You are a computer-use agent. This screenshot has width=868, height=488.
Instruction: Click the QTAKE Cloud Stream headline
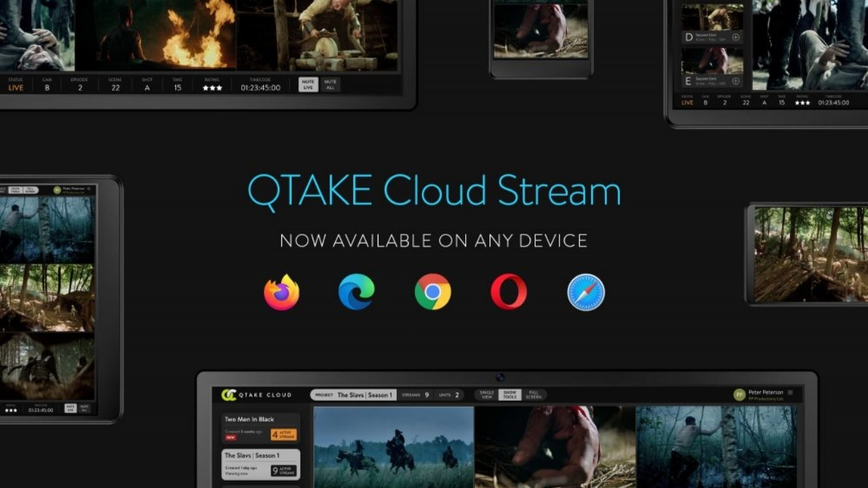coord(434,192)
